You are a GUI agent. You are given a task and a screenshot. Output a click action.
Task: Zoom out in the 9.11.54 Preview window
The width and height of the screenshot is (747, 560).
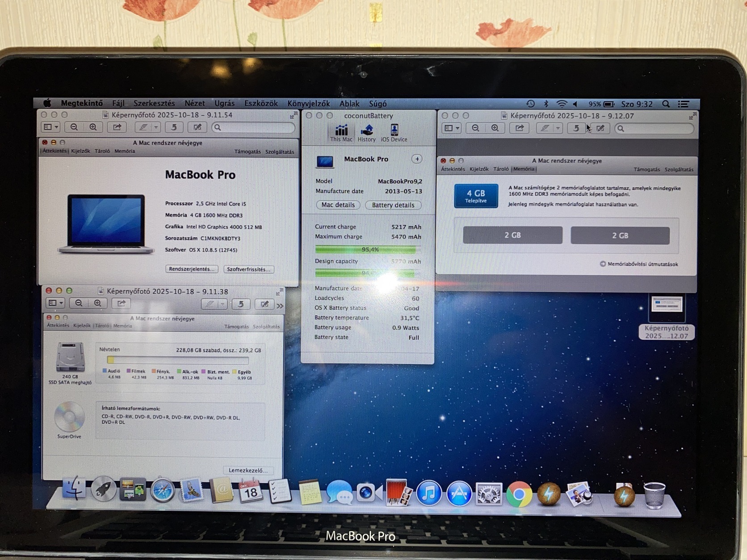pyautogui.click(x=74, y=127)
